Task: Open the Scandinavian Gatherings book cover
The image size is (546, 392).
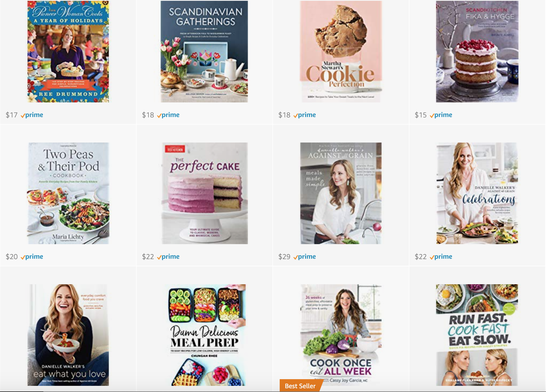Action: click(204, 51)
